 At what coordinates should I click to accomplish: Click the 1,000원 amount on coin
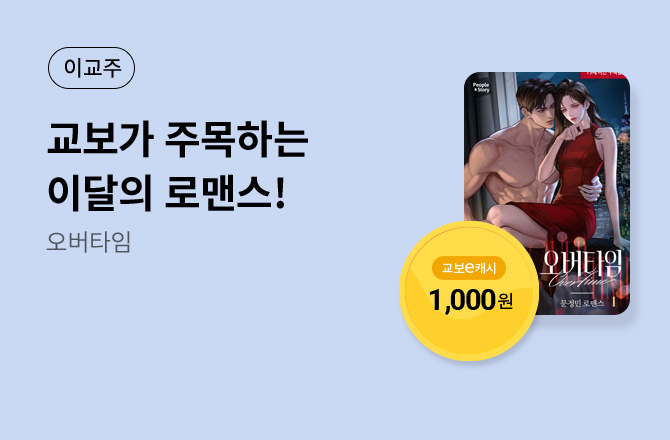(x=470, y=300)
